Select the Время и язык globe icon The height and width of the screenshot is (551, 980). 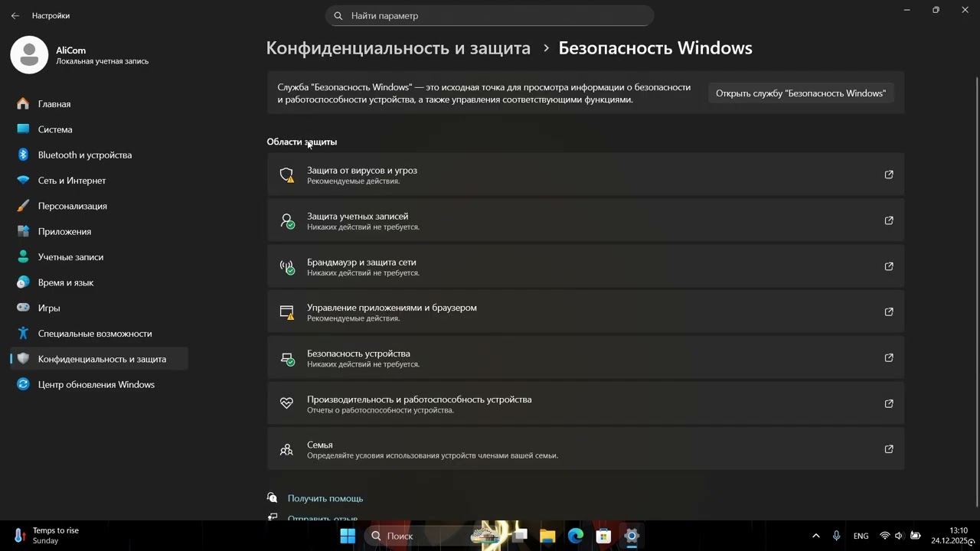23,282
